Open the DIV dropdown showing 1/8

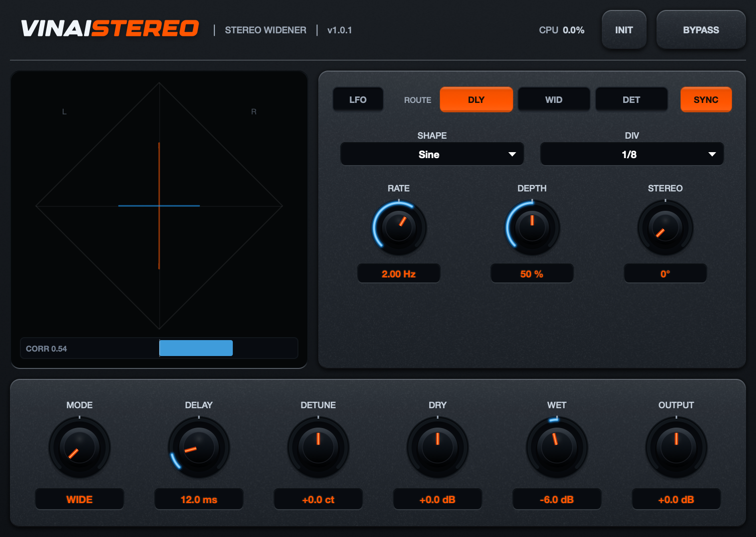632,154
